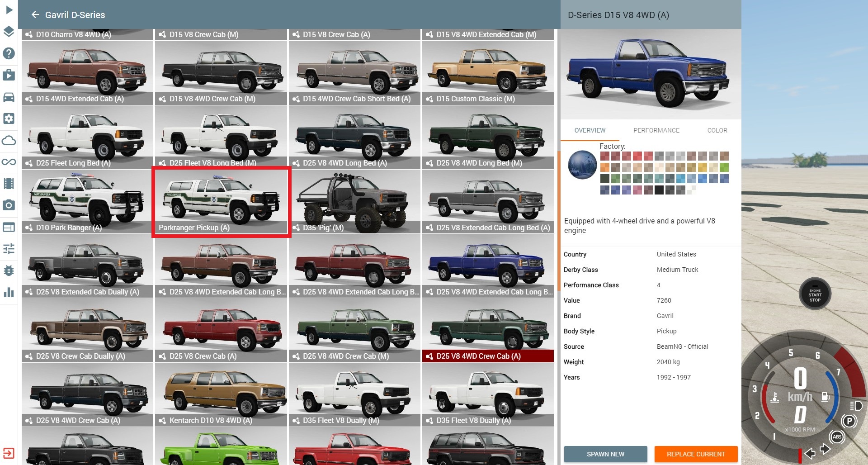Click the play icon atop the left sidebar
Viewport: 868px width, 465px height.
[9, 9]
